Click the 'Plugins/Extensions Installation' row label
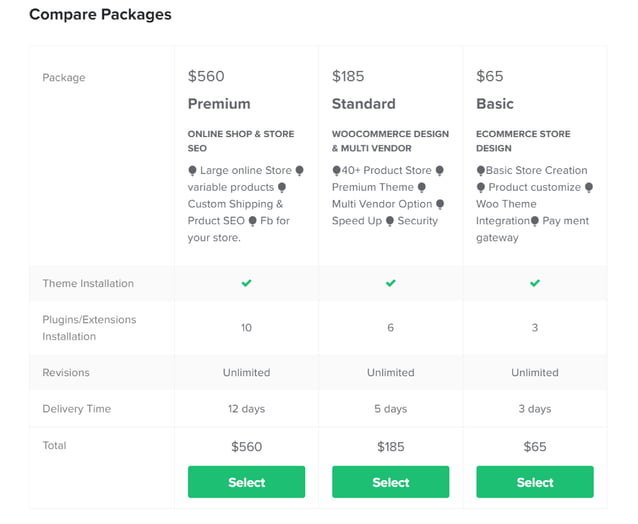Viewport: 638px width, 524px height. pos(89,328)
